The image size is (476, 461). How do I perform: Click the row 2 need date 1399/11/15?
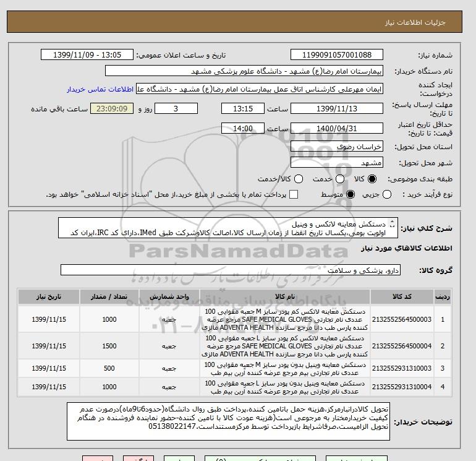(49, 346)
